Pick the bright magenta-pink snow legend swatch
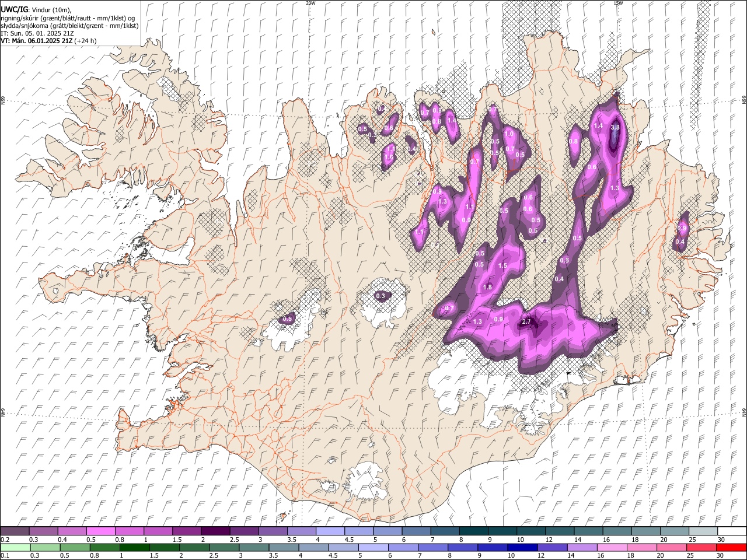The image size is (747, 560). click(x=101, y=531)
